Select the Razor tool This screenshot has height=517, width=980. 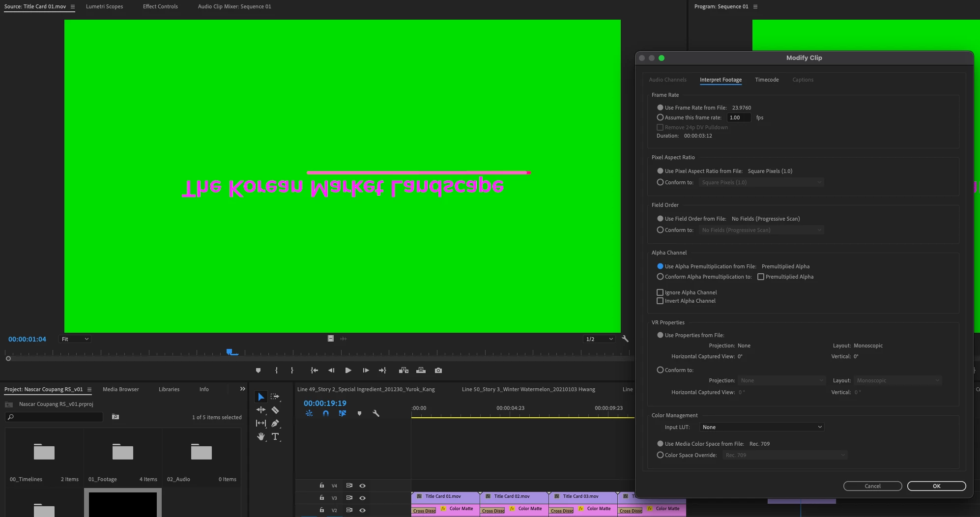[275, 410]
